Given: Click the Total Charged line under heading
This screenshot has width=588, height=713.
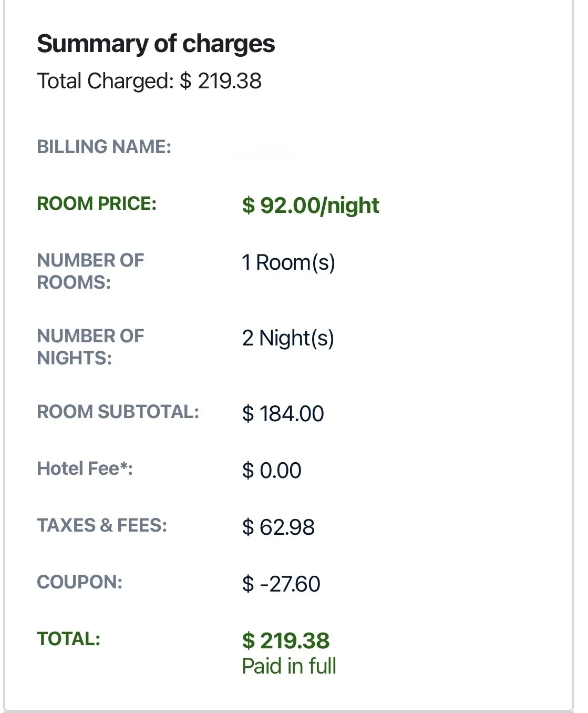Looking at the screenshot, I should [x=149, y=81].
